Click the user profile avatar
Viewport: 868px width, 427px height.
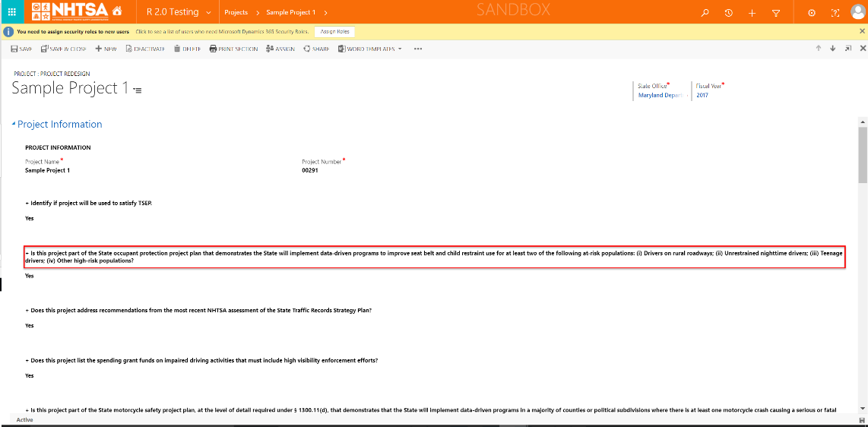[857, 13]
